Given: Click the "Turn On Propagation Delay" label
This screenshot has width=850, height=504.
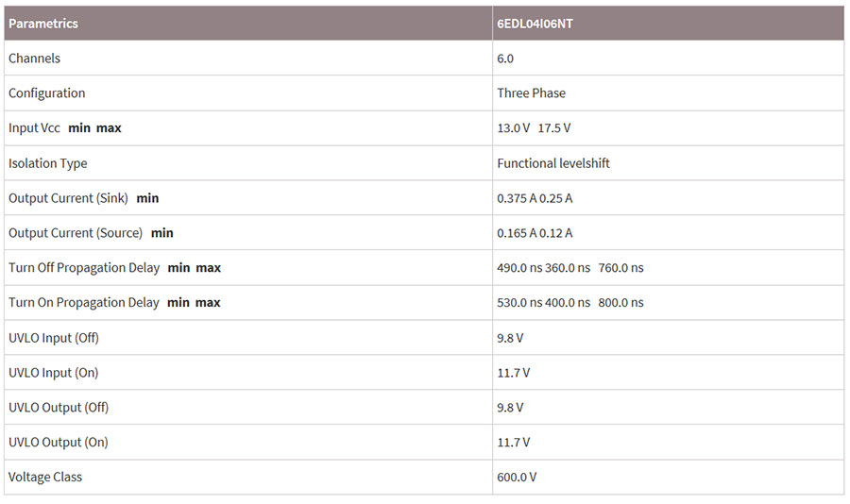Looking at the screenshot, I should 84,303.
